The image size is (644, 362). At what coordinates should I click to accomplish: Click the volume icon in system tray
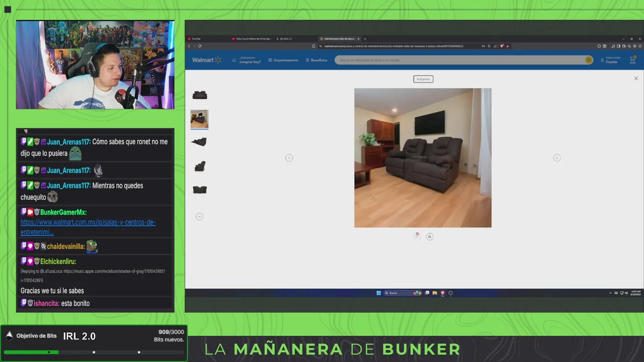coord(626,293)
